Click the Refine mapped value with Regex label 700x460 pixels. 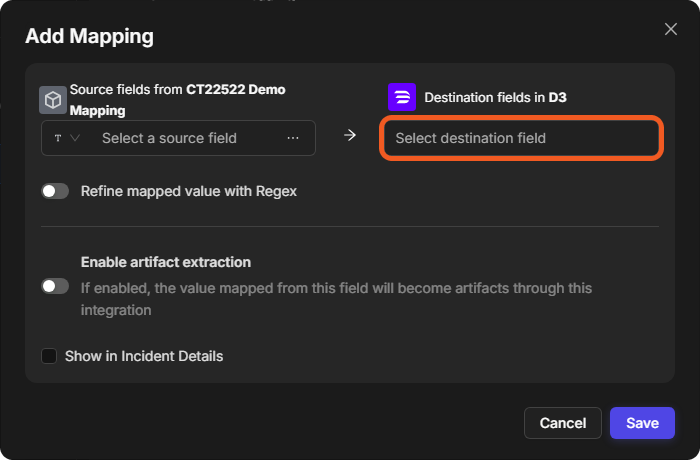point(189,191)
